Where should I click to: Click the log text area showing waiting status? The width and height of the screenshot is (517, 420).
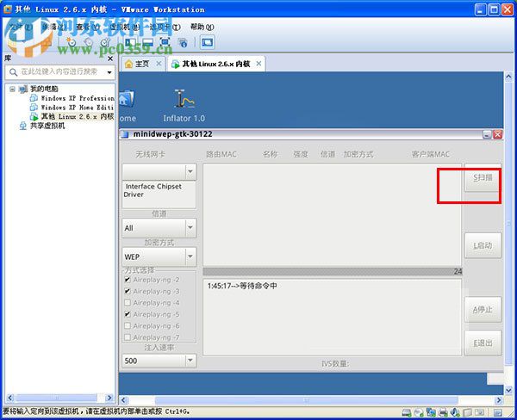(x=333, y=318)
